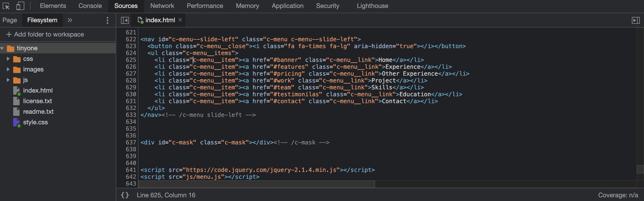The height and width of the screenshot is (201, 644).
Task: Click line number 637 in the gutter
Action: point(131,142)
